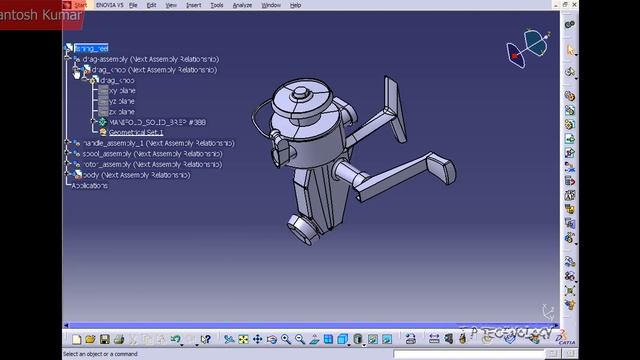Click the power input command field
640x360 pixels.
click(x=469, y=354)
